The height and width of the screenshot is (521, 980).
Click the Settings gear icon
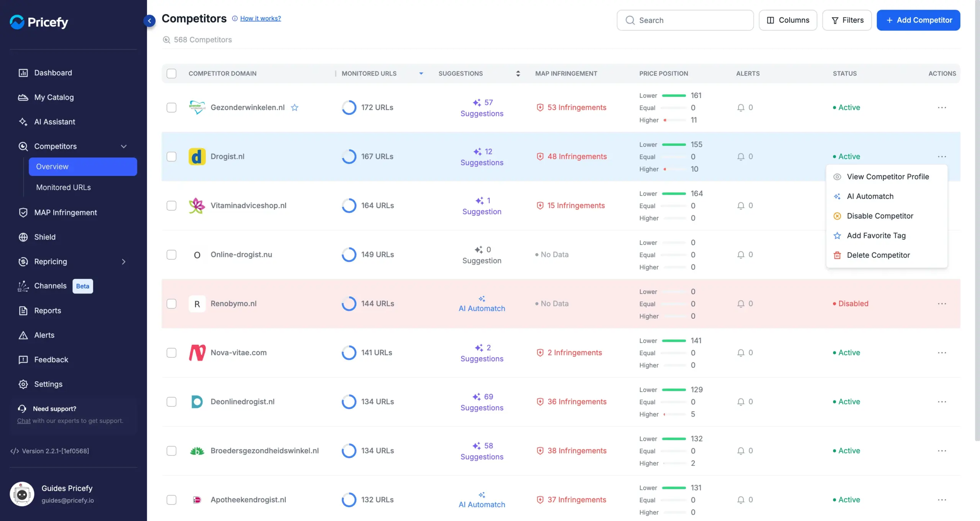tap(23, 384)
